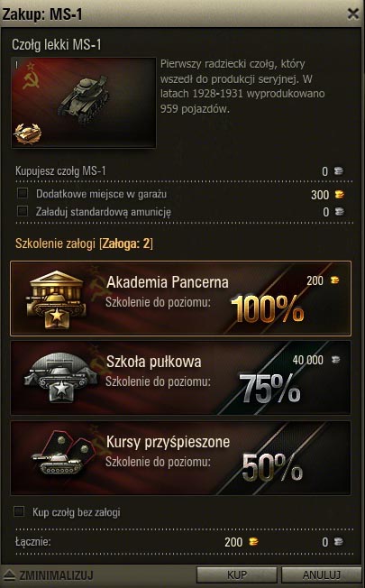The image size is (365, 588).
Task: Click the gold coin icon next to 300
Action: click(339, 194)
